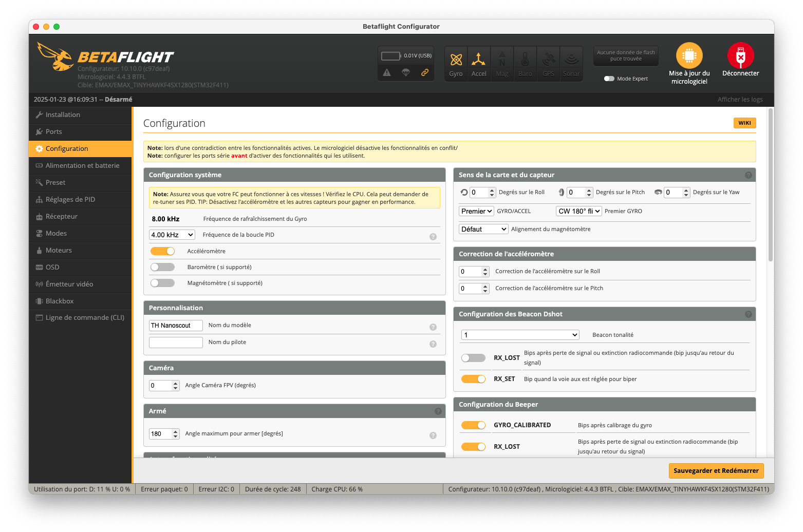Open Ligne de commande (CLI) tab

pos(80,317)
